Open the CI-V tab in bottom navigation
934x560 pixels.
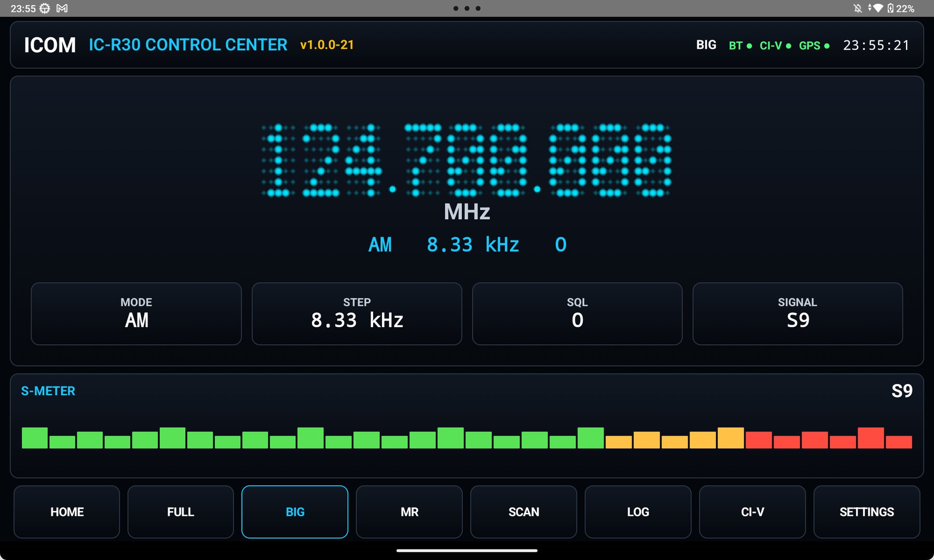(752, 512)
